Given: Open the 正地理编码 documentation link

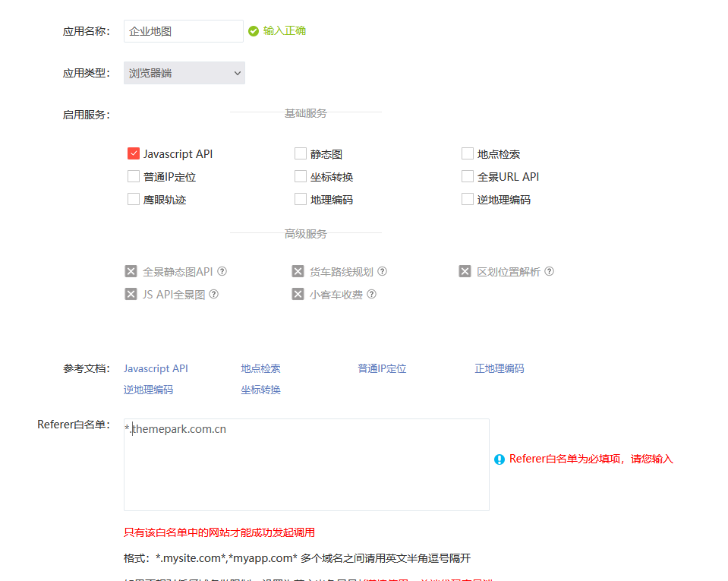Looking at the screenshot, I should click(500, 368).
